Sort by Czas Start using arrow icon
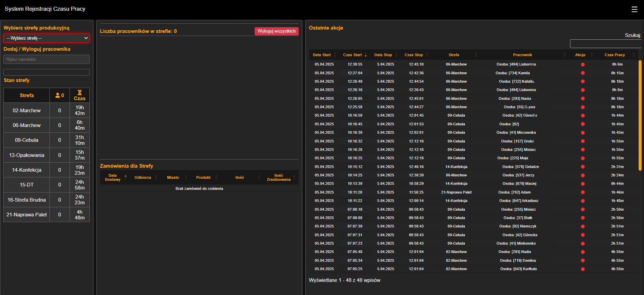 366,55
